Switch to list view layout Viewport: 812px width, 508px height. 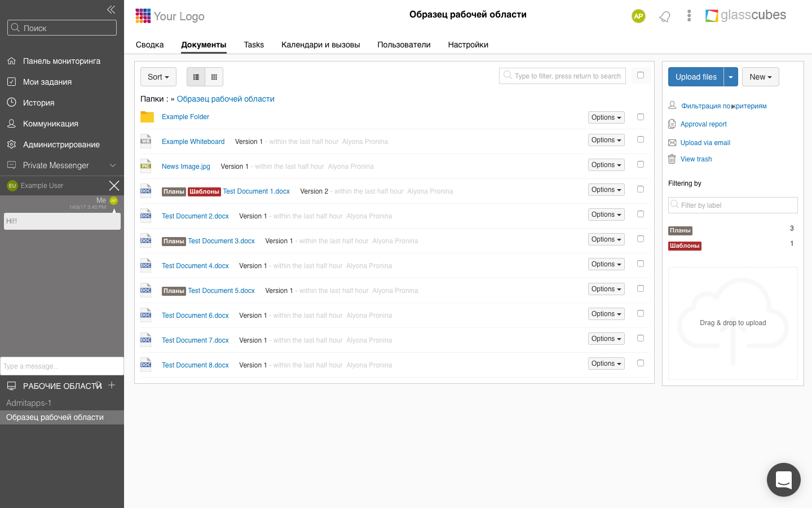pos(196,77)
